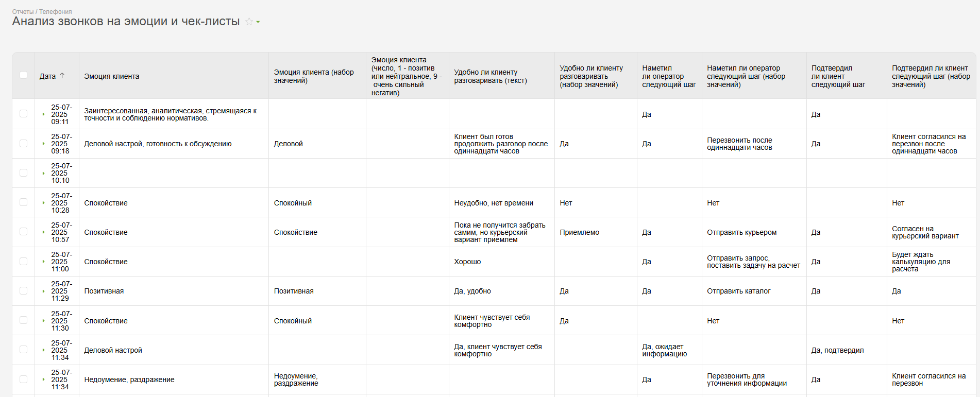Viewport: 980px width, 397px height.
Task: Expand the 25-07-2025 10:10 row triangle
Action: pyautogui.click(x=43, y=173)
